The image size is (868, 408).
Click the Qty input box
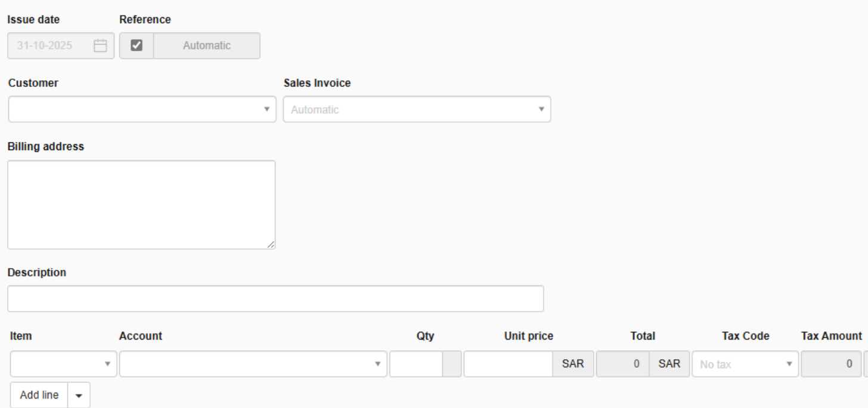point(416,364)
